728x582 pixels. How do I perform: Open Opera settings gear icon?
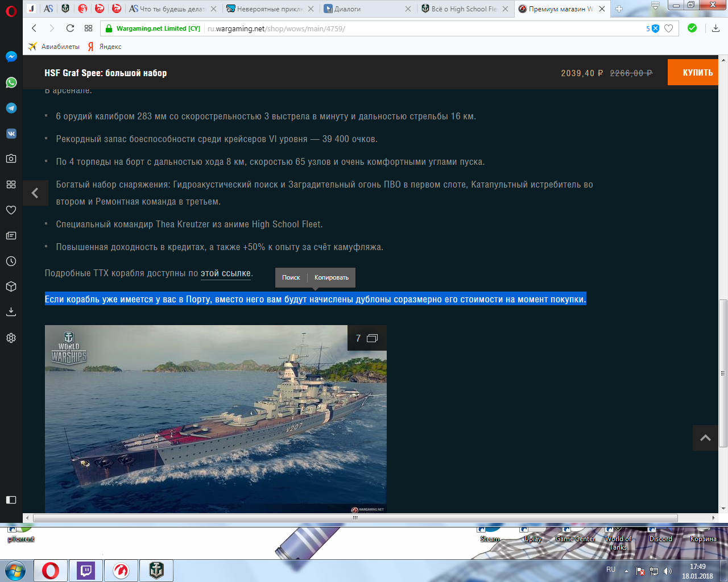pos(11,338)
